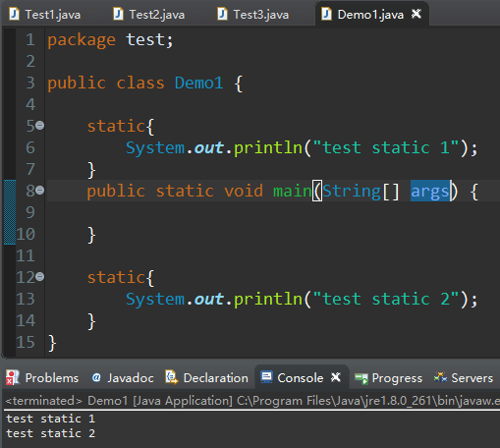Screen dimensions: 500x448
Task: Close the Console view
Action: [x=336, y=377]
